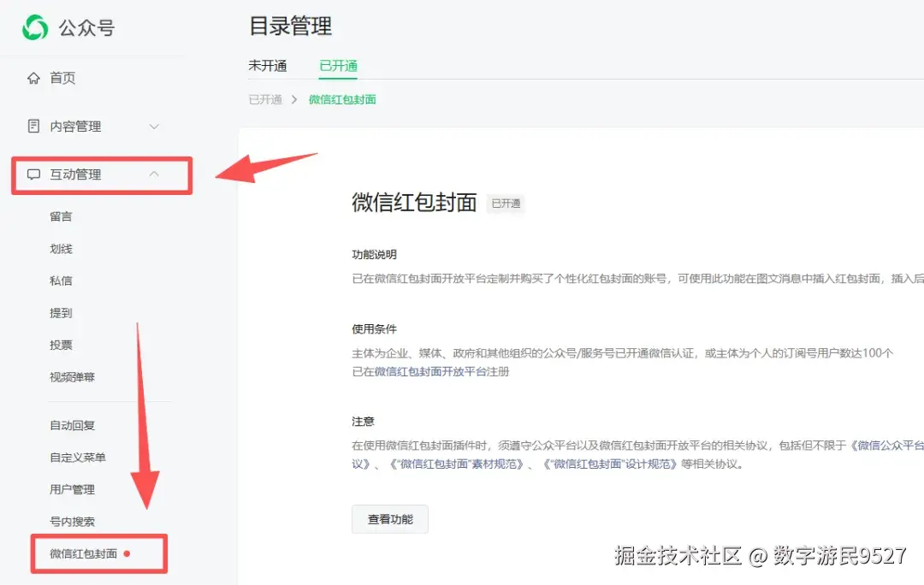Click the 查看功能 button
This screenshot has height=585, width=924.
(x=389, y=518)
